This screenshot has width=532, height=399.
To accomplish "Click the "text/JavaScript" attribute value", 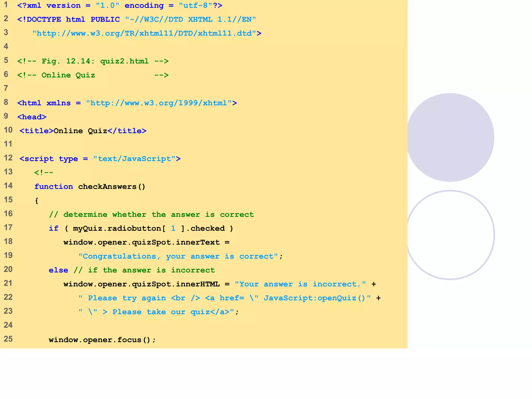I will click(134, 159).
